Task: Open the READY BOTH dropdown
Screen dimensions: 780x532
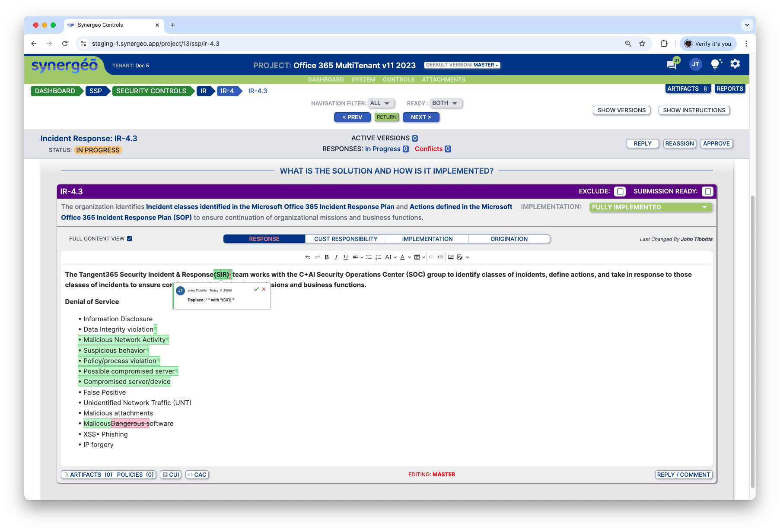Action: [x=446, y=103]
